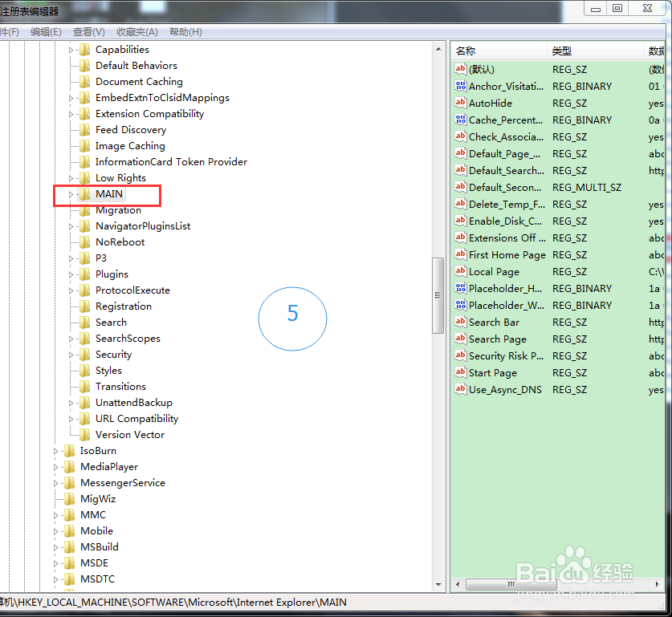Open the 编辑(E) menu
Image resolution: width=672 pixels, height=617 pixels.
(x=46, y=32)
